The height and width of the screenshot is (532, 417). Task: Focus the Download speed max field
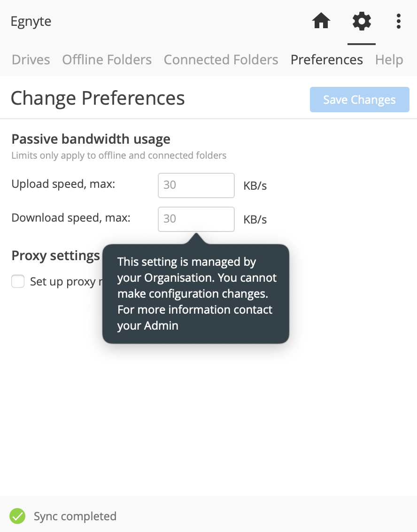196,219
